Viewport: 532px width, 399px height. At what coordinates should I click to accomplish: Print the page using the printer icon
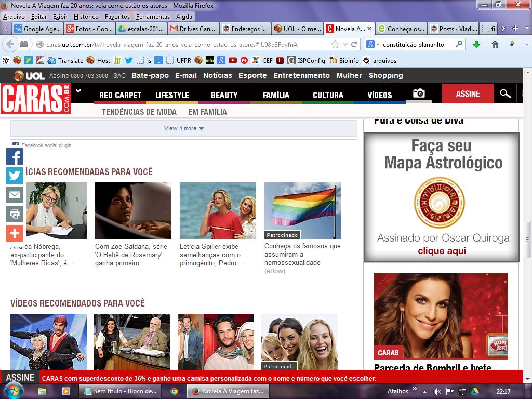[x=15, y=214]
